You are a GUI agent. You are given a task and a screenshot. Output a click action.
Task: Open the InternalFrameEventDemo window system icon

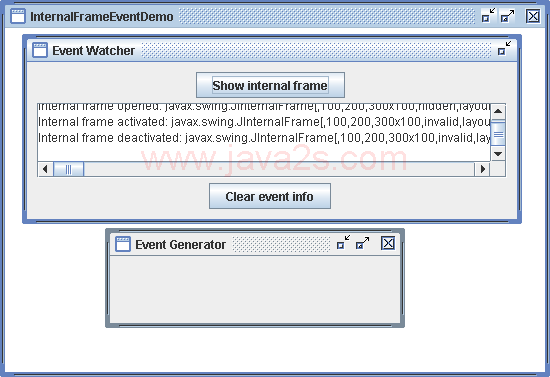coord(18,16)
